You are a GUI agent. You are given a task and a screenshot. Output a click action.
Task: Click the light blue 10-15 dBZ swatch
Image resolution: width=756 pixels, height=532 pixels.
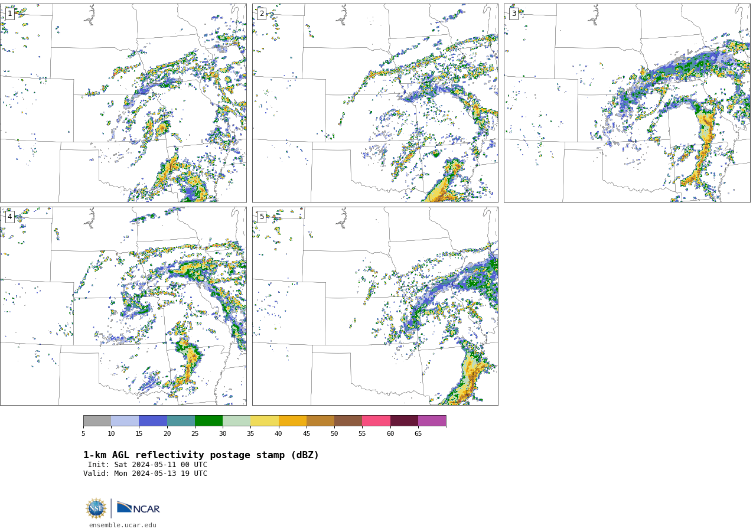click(x=125, y=420)
